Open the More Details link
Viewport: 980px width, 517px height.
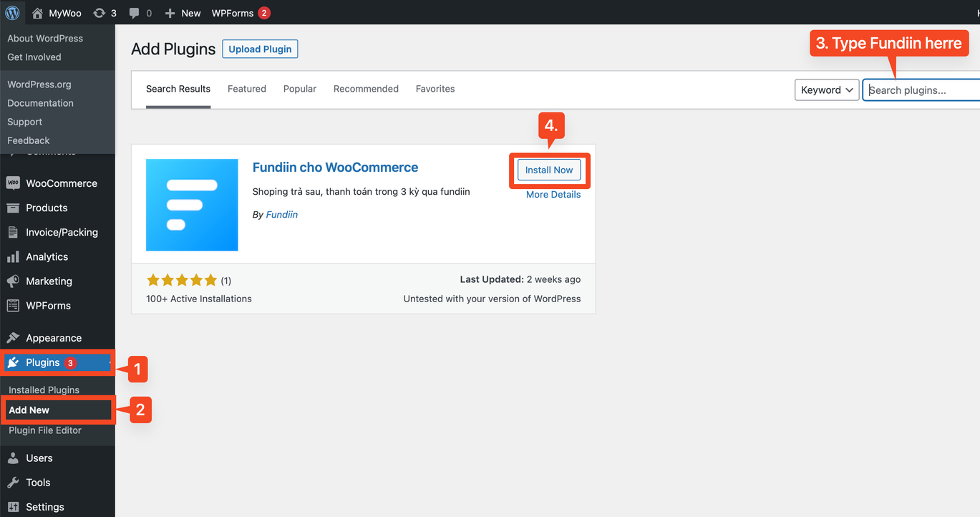pos(553,195)
